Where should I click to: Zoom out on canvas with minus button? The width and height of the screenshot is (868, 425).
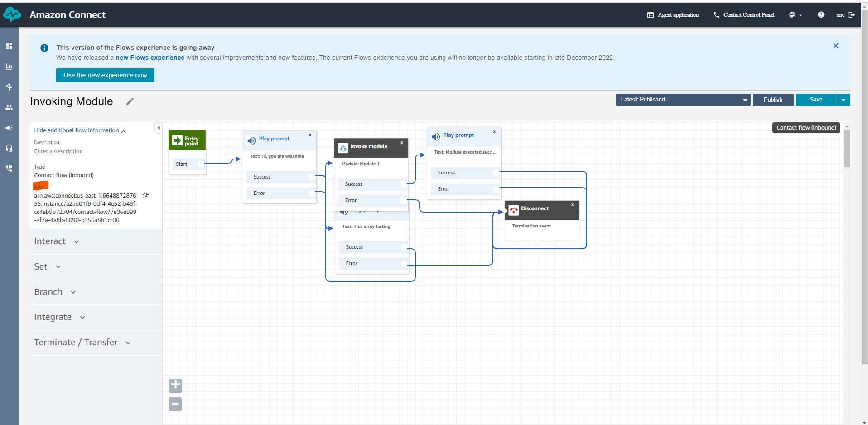[175, 404]
